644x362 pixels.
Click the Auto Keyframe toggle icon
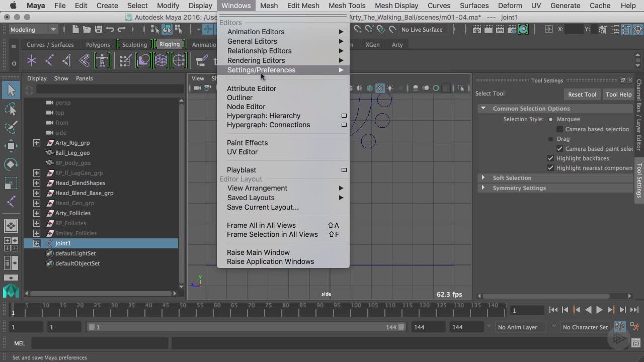(x=620, y=327)
